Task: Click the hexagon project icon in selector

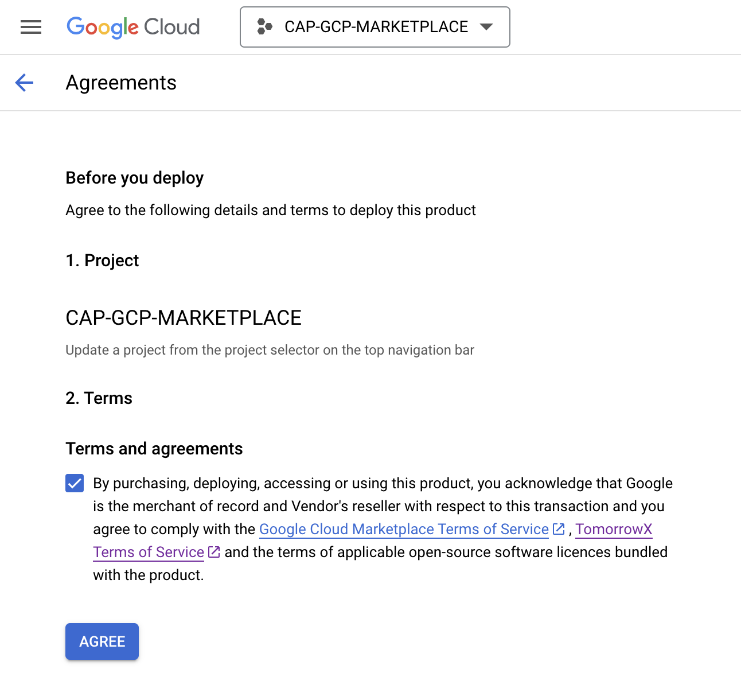Action: coord(264,27)
